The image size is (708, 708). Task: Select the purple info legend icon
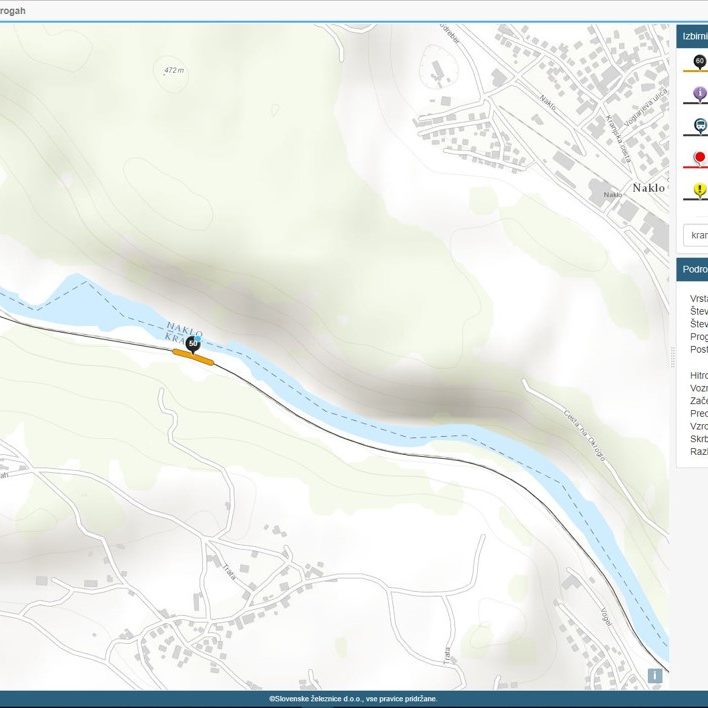(699, 94)
